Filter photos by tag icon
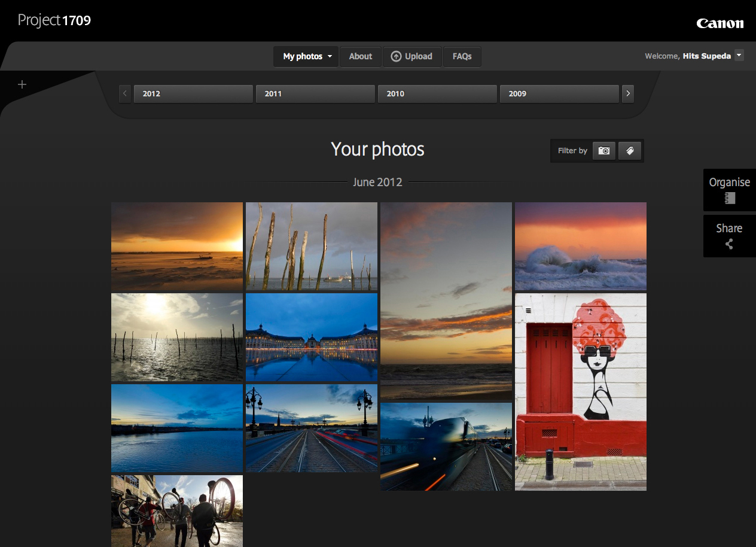Image resolution: width=756 pixels, height=547 pixels. pos(630,151)
